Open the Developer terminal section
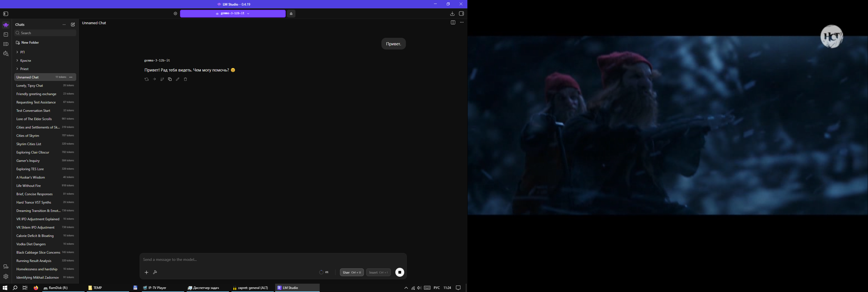868x292 pixels. [x=6, y=34]
